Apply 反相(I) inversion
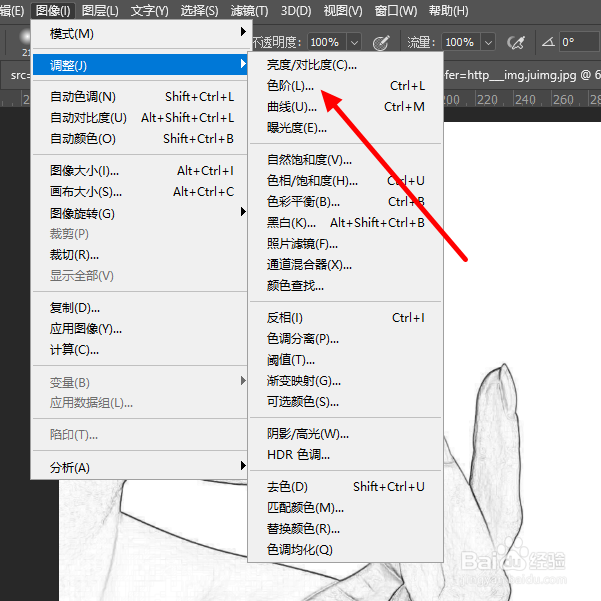This screenshot has width=601, height=601. [345, 318]
